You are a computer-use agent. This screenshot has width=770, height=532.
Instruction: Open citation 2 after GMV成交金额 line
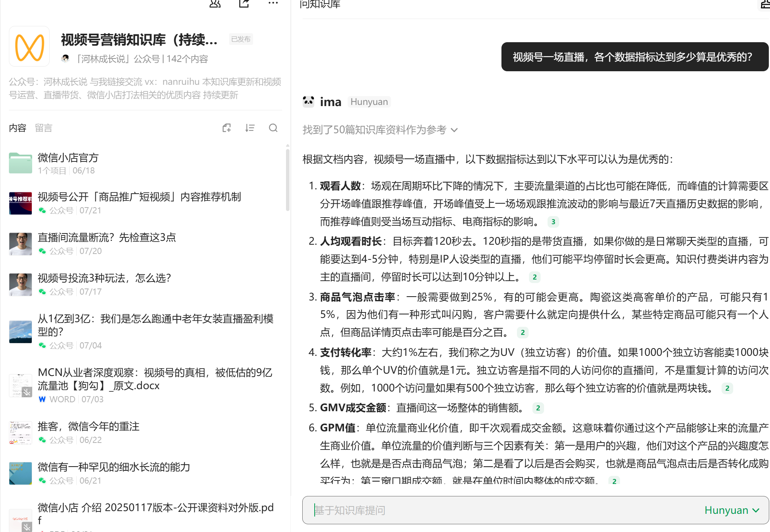point(538,408)
